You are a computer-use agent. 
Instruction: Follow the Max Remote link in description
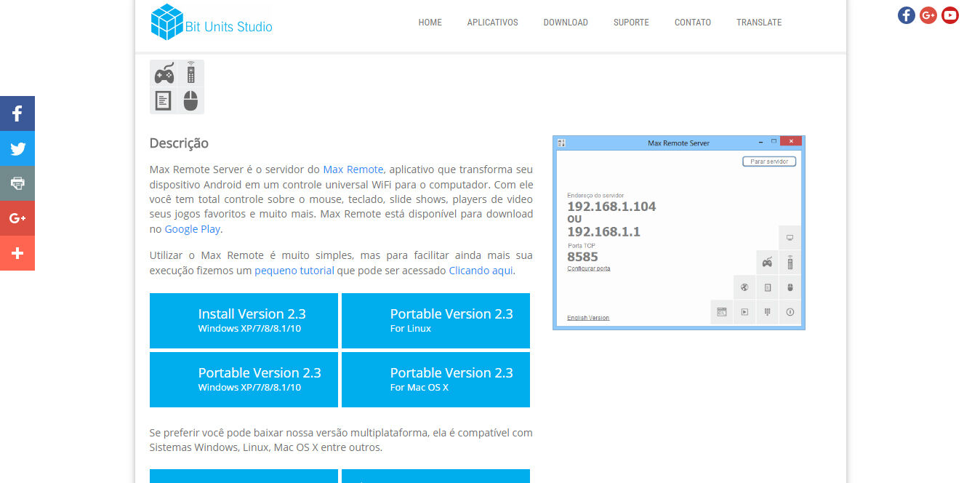[x=353, y=169]
